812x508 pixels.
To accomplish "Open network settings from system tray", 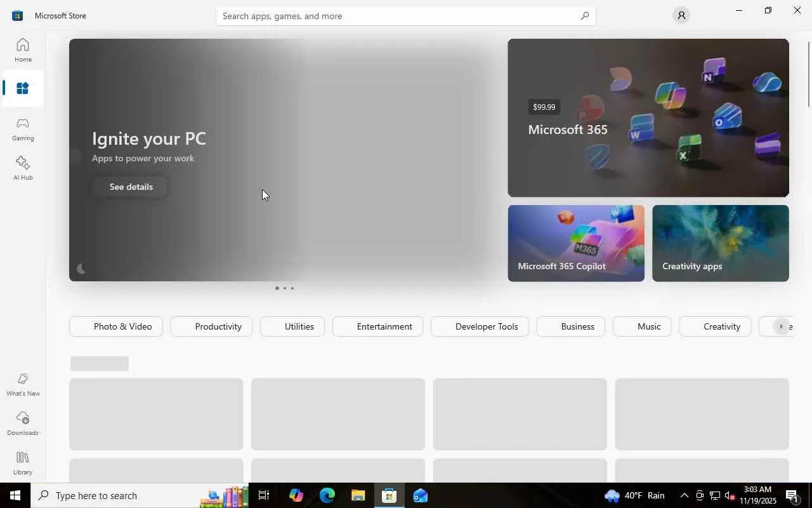I will point(715,495).
